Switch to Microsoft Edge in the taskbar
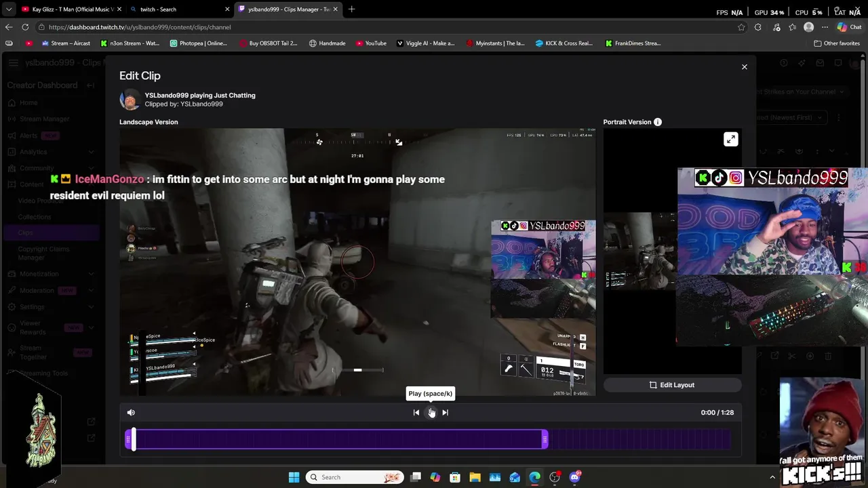The width and height of the screenshot is (868, 488). point(535,477)
